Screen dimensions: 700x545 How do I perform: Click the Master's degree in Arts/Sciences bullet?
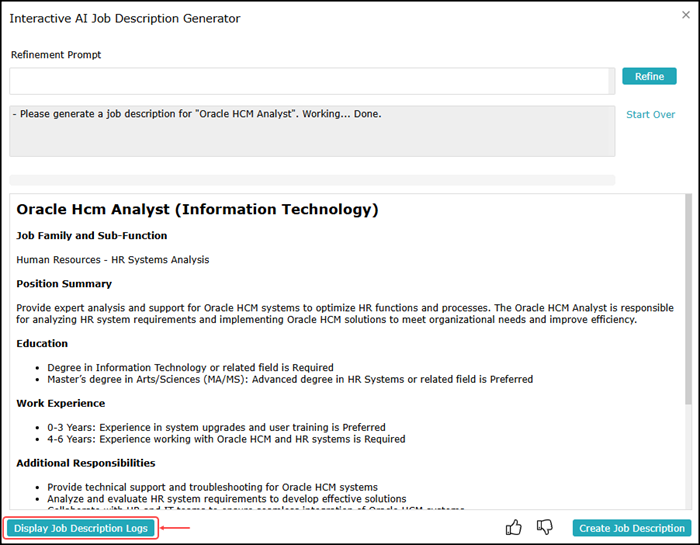290,379
